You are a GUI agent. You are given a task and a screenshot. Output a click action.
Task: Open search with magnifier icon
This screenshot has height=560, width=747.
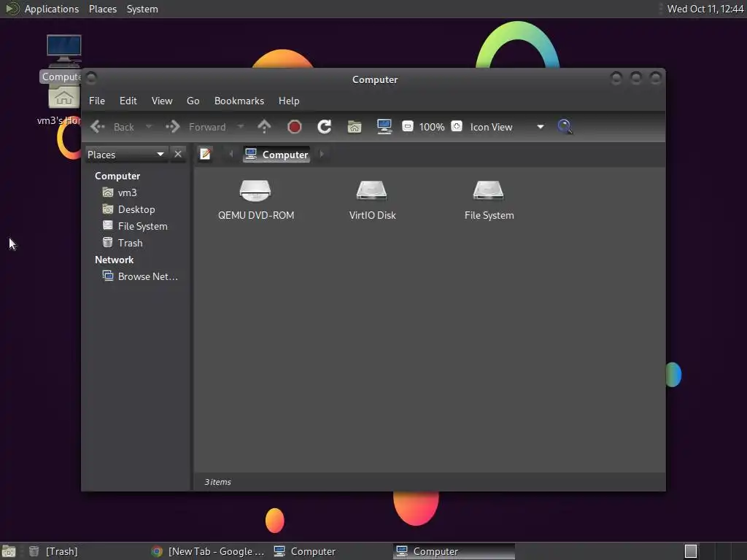click(565, 127)
